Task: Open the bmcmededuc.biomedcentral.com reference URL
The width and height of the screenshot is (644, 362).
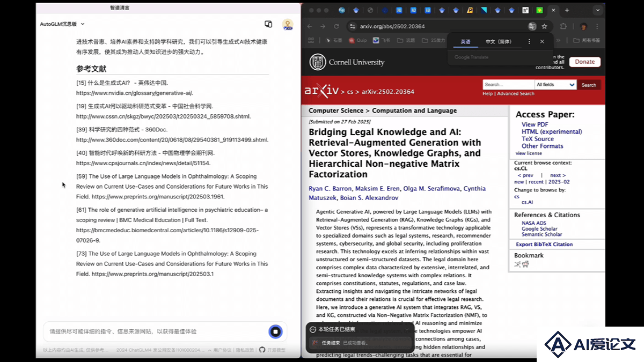Action: [167, 235]
